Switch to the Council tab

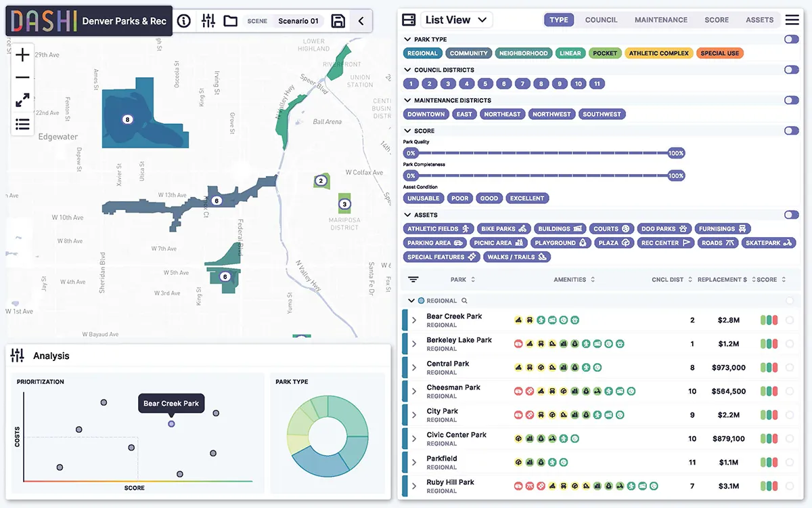point(601,20)
